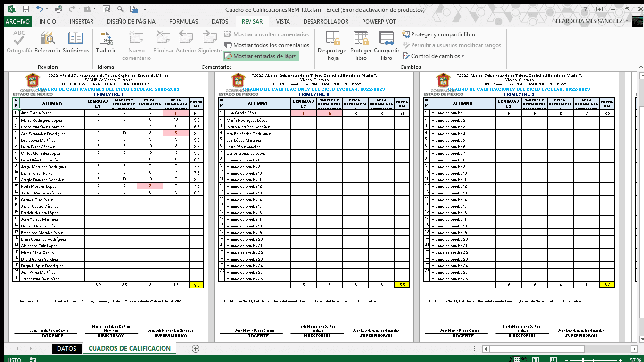
Task: Open the undo history dropdown arrow
Action: tap(48, 9)
